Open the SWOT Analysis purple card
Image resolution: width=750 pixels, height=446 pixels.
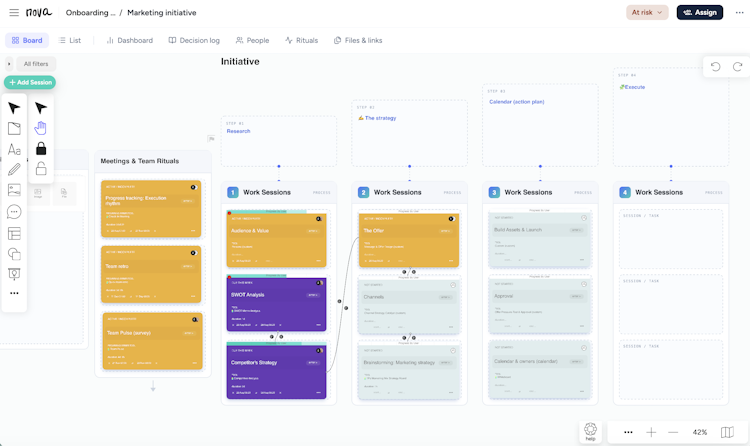tap(276, 304)
